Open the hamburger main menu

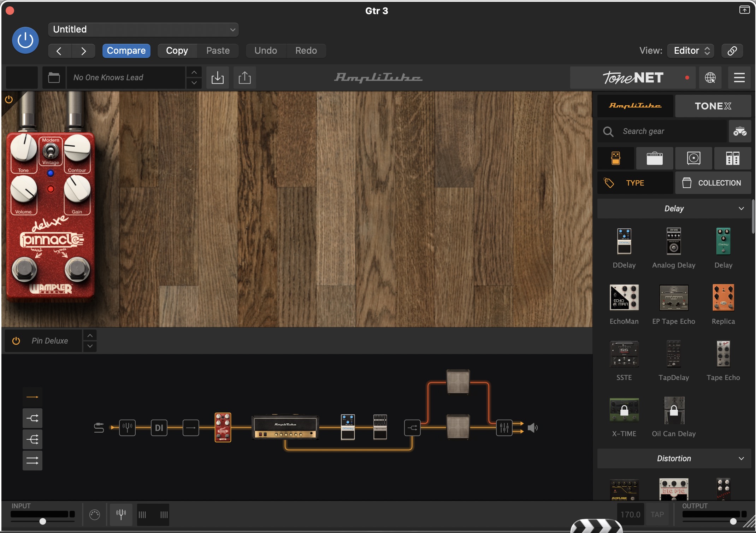click(739, 77)
